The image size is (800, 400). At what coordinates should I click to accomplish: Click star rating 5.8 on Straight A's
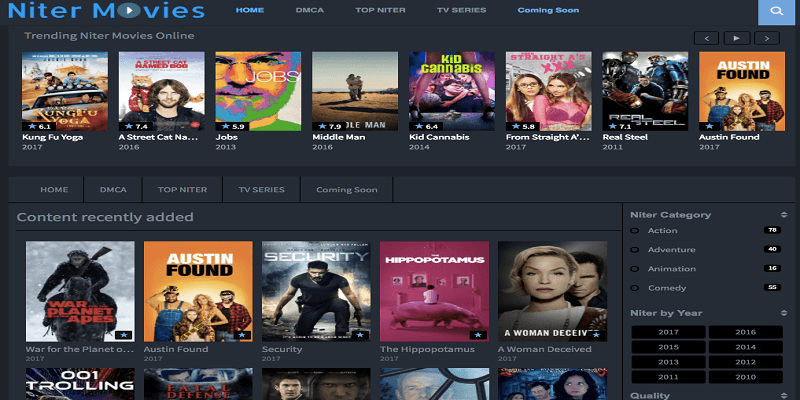pos(523,126)
